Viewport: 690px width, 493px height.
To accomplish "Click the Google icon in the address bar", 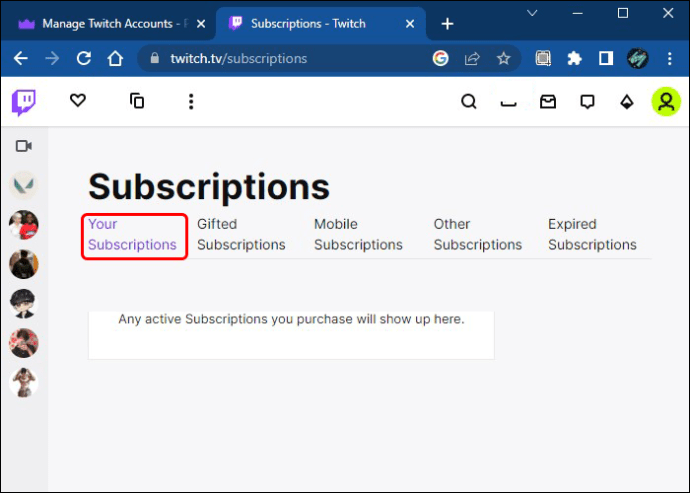I will coord(440,58).
